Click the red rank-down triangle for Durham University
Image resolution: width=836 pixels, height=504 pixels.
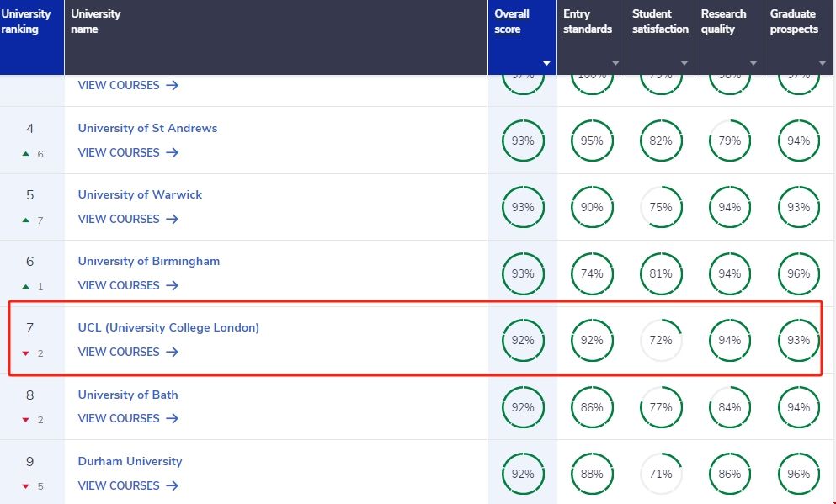pyautogui.click(x=26, y=486)
